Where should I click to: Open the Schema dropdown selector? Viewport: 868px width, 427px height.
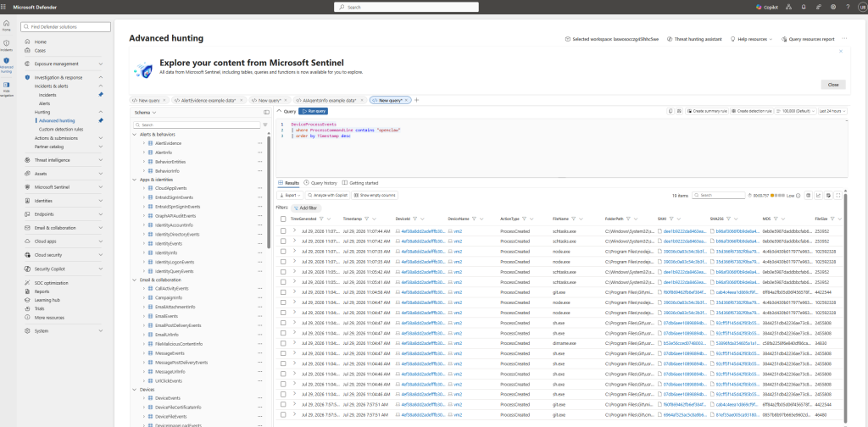(146, 113)
